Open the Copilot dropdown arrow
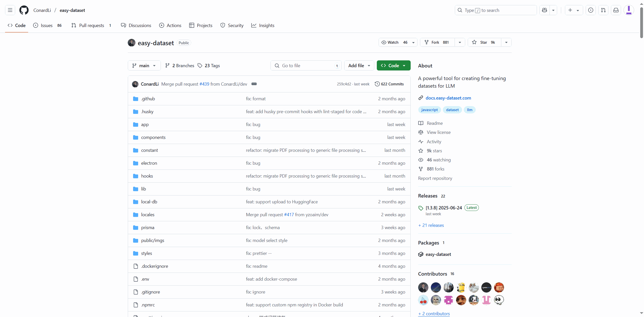 [x=553, y=10]
